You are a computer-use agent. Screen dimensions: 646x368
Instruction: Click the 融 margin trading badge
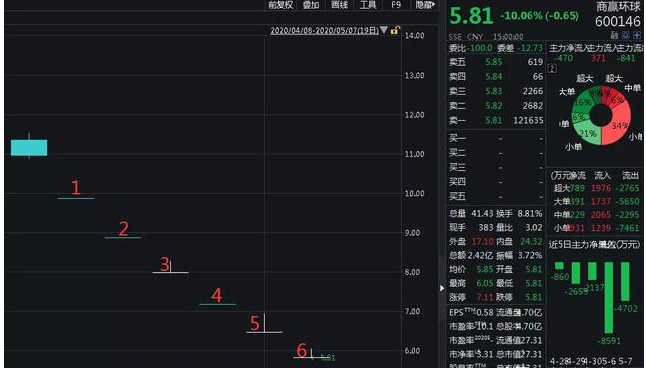[614, 35]
